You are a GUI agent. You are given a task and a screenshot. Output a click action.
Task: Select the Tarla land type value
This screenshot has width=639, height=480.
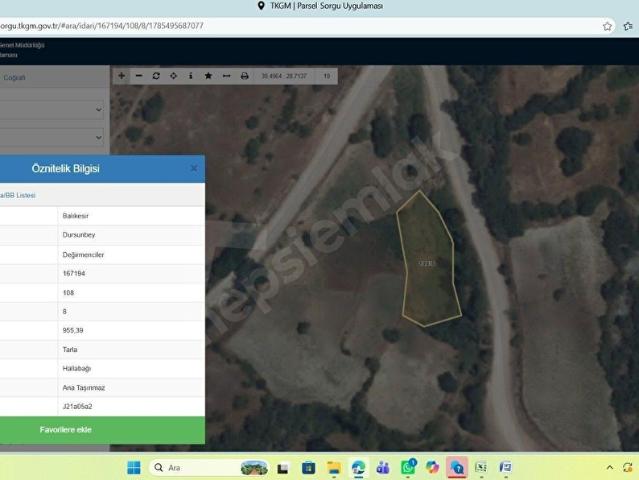70,350
